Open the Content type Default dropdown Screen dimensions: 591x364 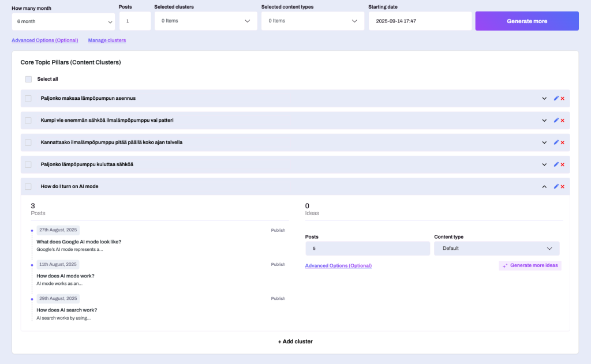tap(497, 248)
